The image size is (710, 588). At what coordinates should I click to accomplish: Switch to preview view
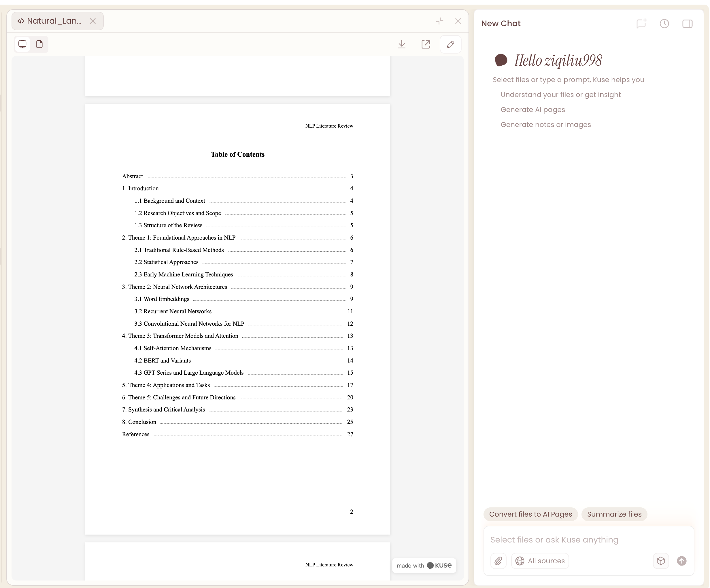pos(22,44)
